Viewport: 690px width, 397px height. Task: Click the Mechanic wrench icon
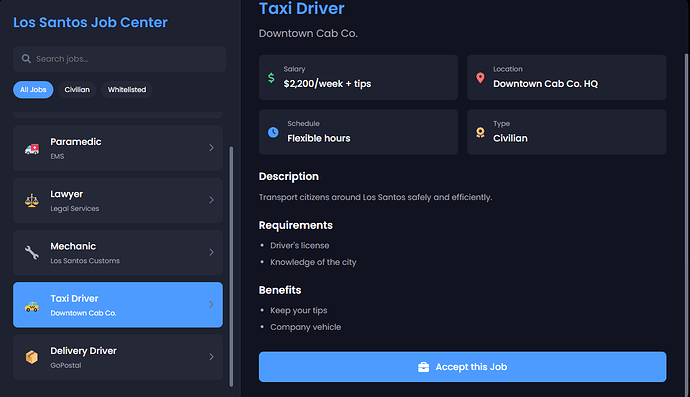[32, 253]
